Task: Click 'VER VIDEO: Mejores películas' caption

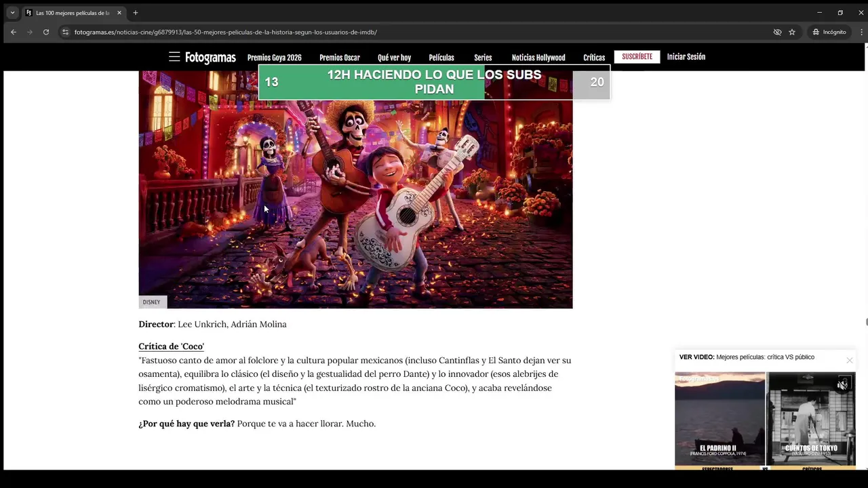Action: [747, 357]
